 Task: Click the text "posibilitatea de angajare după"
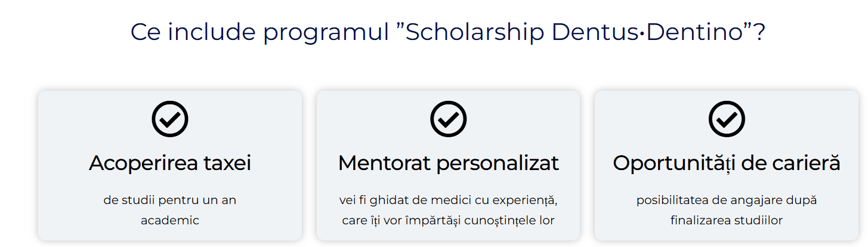coord(727,200)
